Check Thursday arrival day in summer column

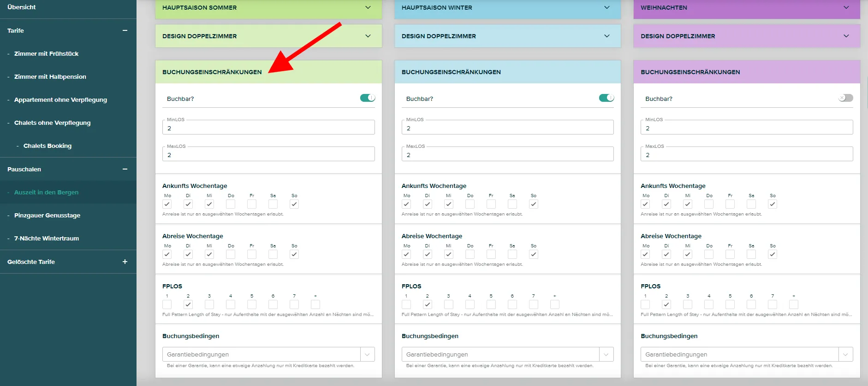231,204
